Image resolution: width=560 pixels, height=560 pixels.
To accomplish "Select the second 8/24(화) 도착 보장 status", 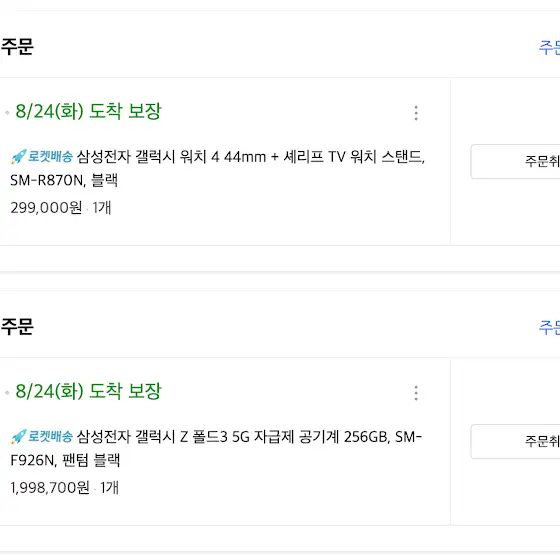I will tap(89, 391).
